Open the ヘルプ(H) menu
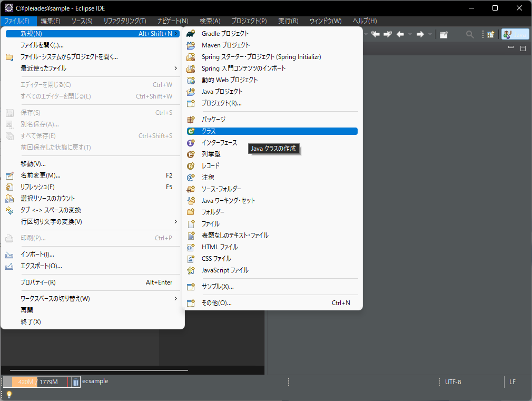 (x=364, y=21)
